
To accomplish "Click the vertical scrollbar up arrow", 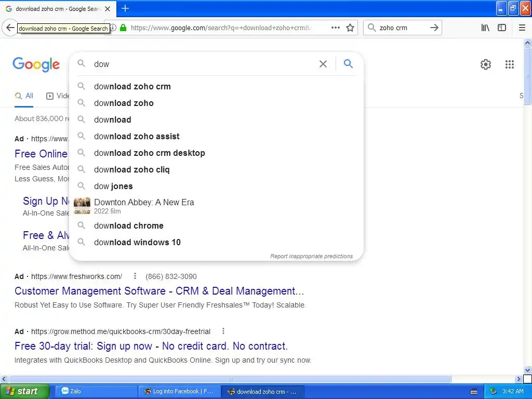I will click(x=527, y=43).
